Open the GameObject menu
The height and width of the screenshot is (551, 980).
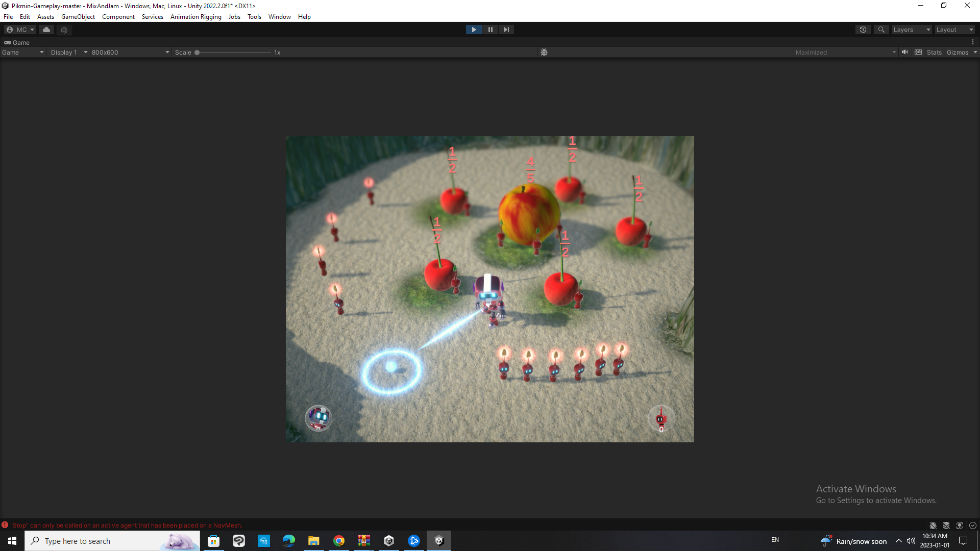pyautogui.click(x=78, y=17)
